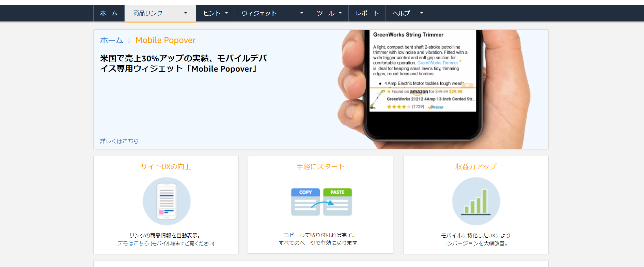The image size is (644, 267).
Task: Open the ウィジェット menu
Action: 272,13
